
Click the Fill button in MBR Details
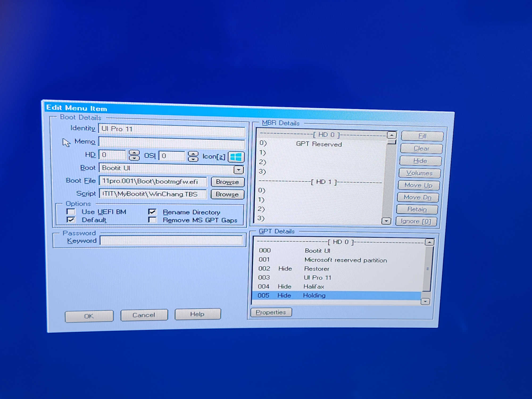(x=422, y=136)
